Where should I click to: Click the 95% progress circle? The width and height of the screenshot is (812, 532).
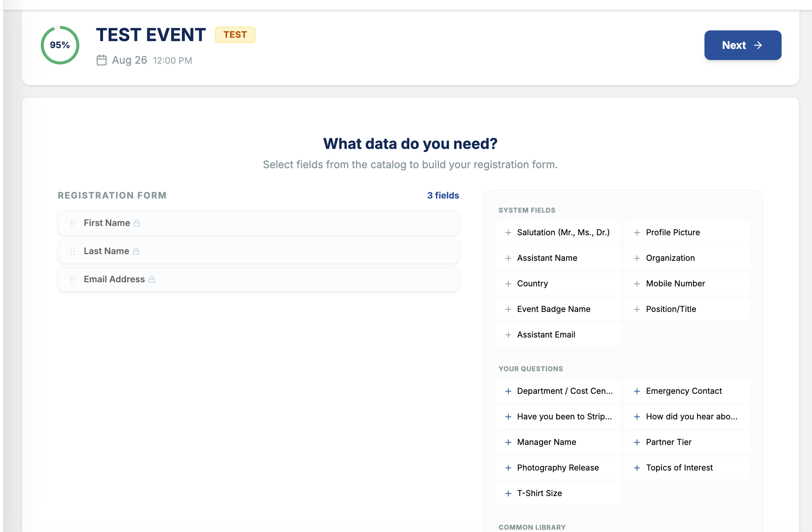coord(60,45)
